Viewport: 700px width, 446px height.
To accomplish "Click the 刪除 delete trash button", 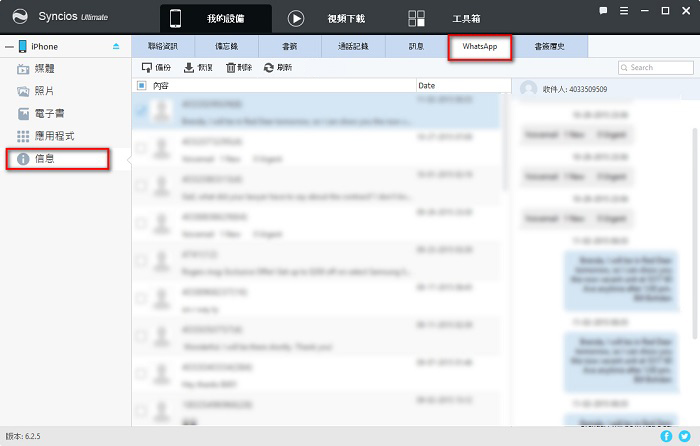I will pyautogui.click(x=239, y=67).
